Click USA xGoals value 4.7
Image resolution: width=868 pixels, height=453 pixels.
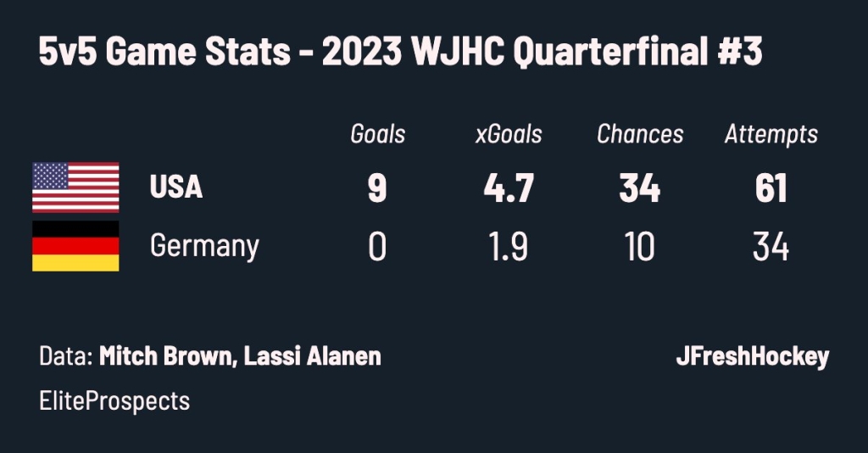[x=509, y=187]
